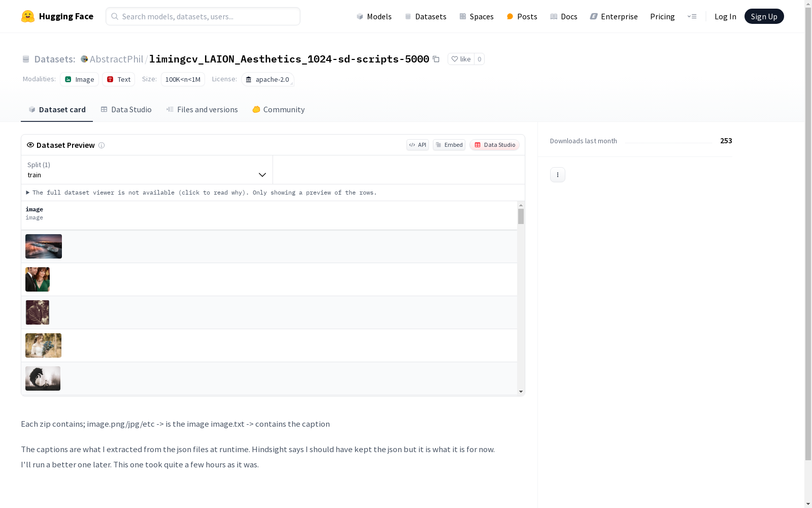812x508 pixels.
Task: Open the Models page
Action: (374, 16)
